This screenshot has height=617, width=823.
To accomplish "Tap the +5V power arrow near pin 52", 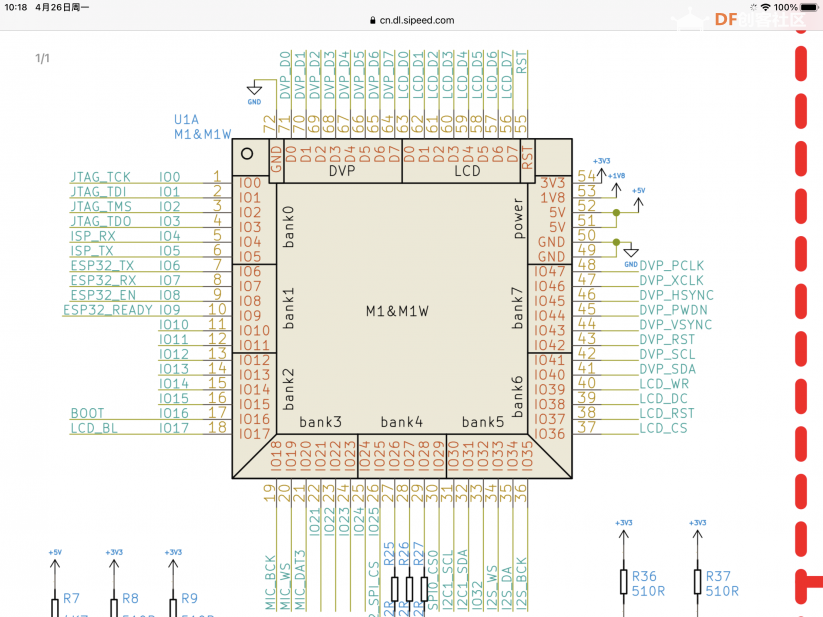I will 638,199.
